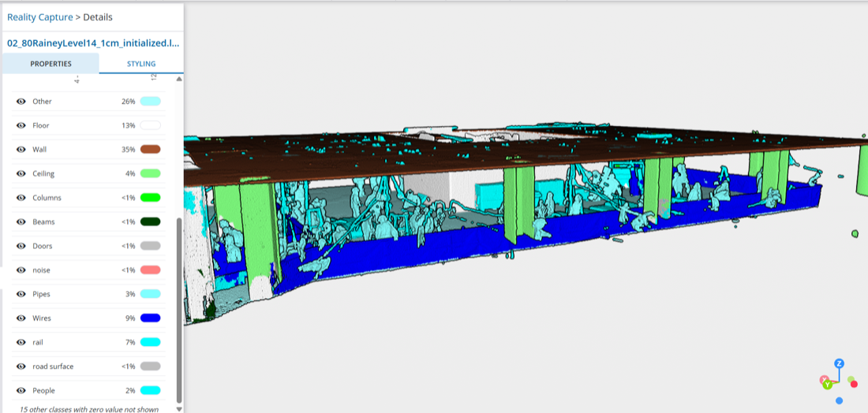This screenshot has width=868, height=413.
Task: Toggle visibility of the Other class
Action: coord(21,102)
